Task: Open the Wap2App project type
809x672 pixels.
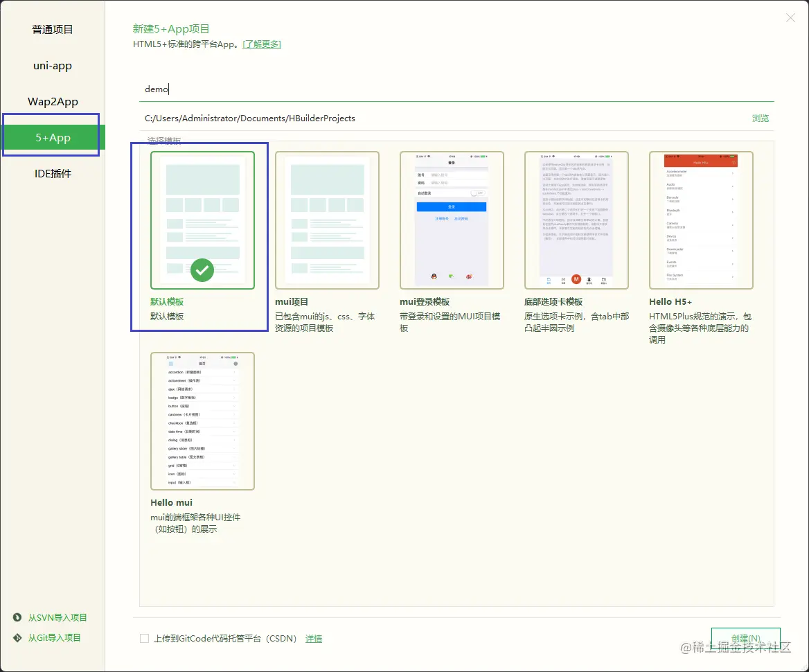Action: point(53,102)
